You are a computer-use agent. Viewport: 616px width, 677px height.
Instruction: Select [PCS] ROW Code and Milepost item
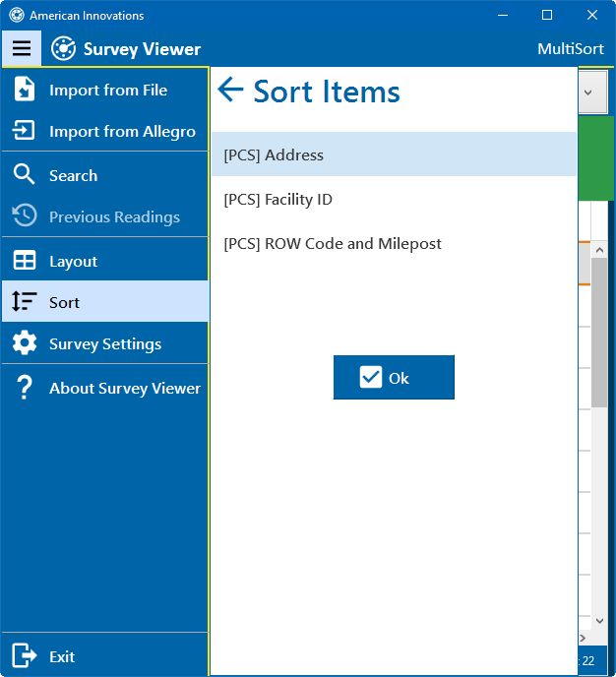(394, 243)
